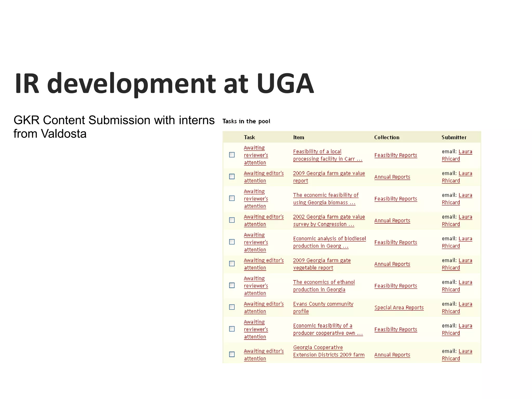Check the producer cooperative feasibility row box

[232, 329]
